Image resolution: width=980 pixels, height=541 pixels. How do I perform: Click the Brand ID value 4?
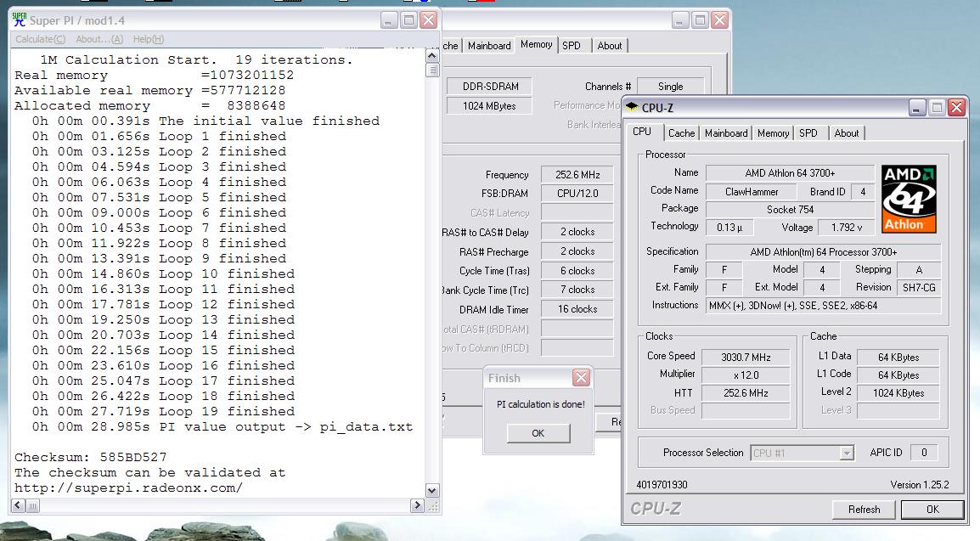click(863, 192)
